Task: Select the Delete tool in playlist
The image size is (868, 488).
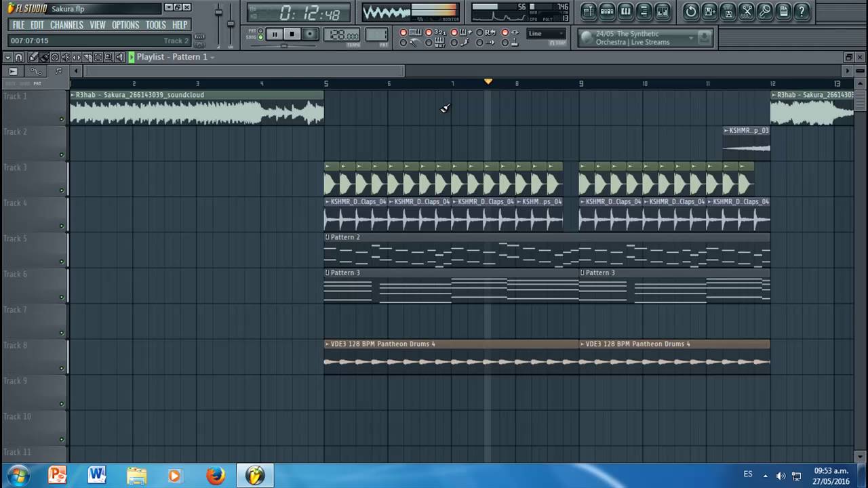Action: [55, 57]
